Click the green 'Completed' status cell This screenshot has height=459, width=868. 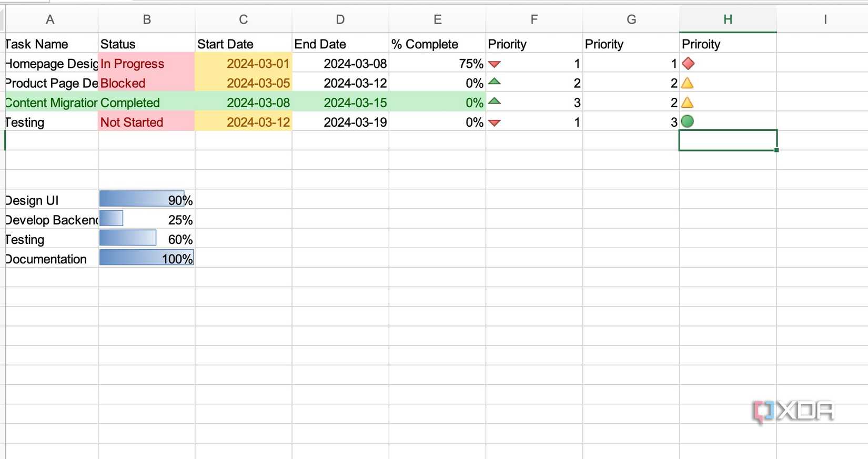[x=146, y=103]
